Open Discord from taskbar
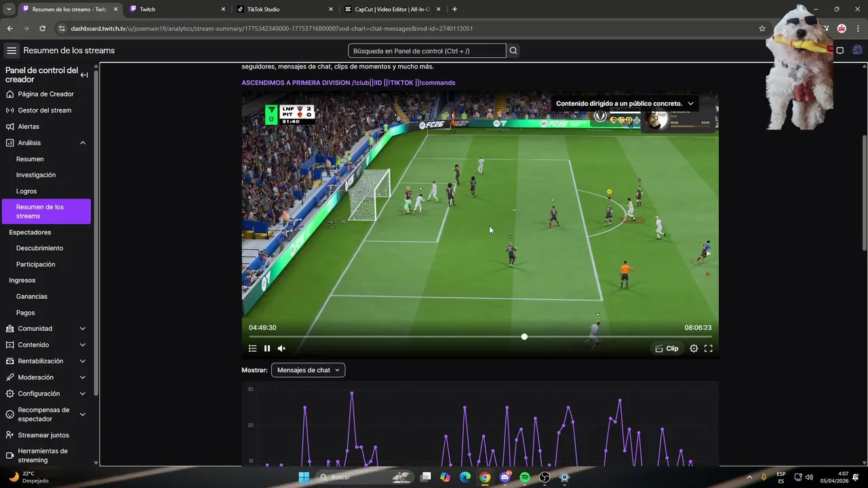The width and height of the screenshot is (868, 488). [505, 477]
